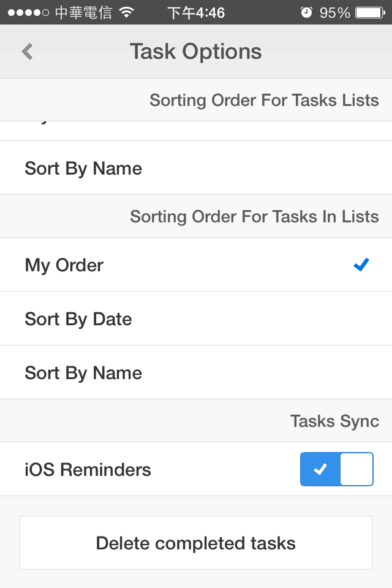Choose Sort By Date for tasks in lists
Image resolution: width=392 pixels, height=588 pixels.
(x=78, y=319)
